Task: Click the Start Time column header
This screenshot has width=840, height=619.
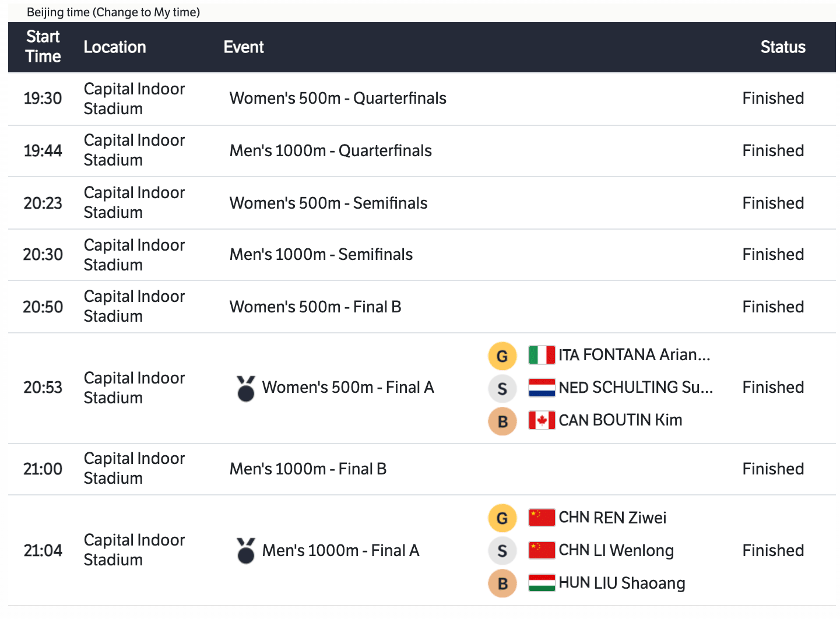Action: [x=43, y=47]
